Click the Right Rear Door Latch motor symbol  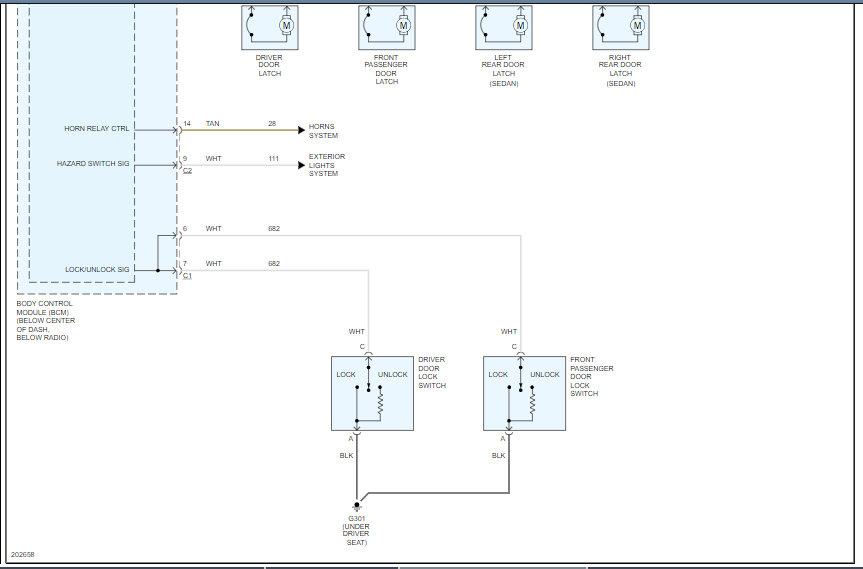pos(637,25)
